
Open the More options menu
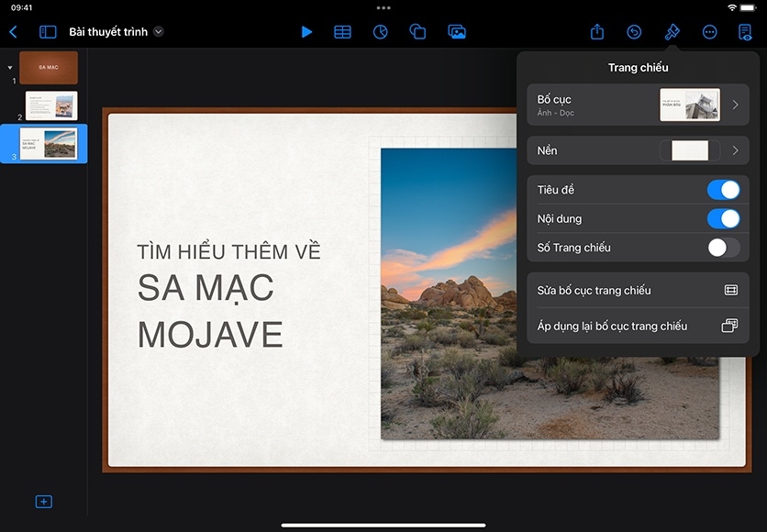click(709, 32)
